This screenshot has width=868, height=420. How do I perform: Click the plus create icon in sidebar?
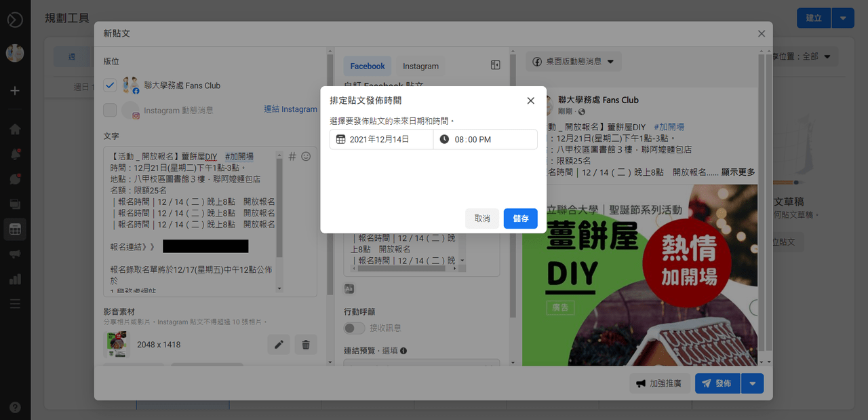pos(15,91)
